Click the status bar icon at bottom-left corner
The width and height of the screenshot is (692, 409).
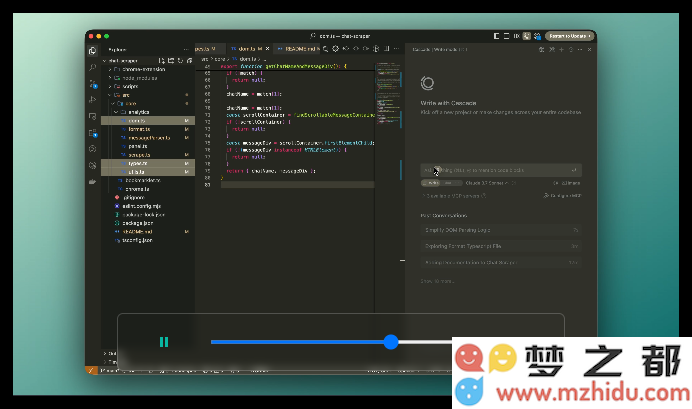click(91, 370)
